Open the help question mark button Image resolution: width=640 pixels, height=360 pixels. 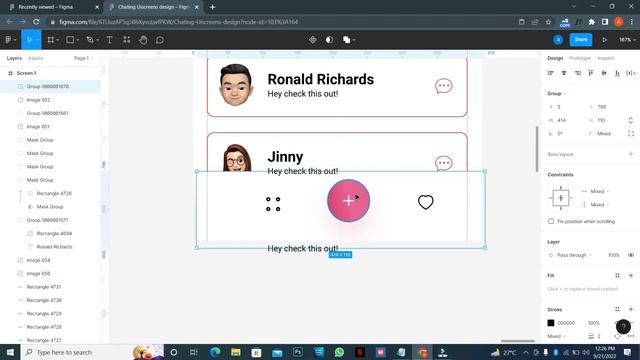pyautogui.click(x=623, y=327)
